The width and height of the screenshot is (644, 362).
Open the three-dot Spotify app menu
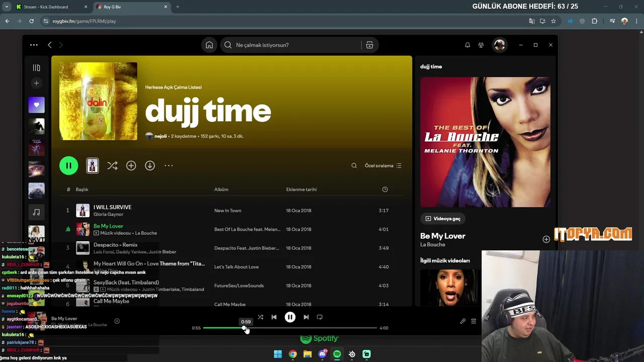pyautogui.click(x=34, y=45)
